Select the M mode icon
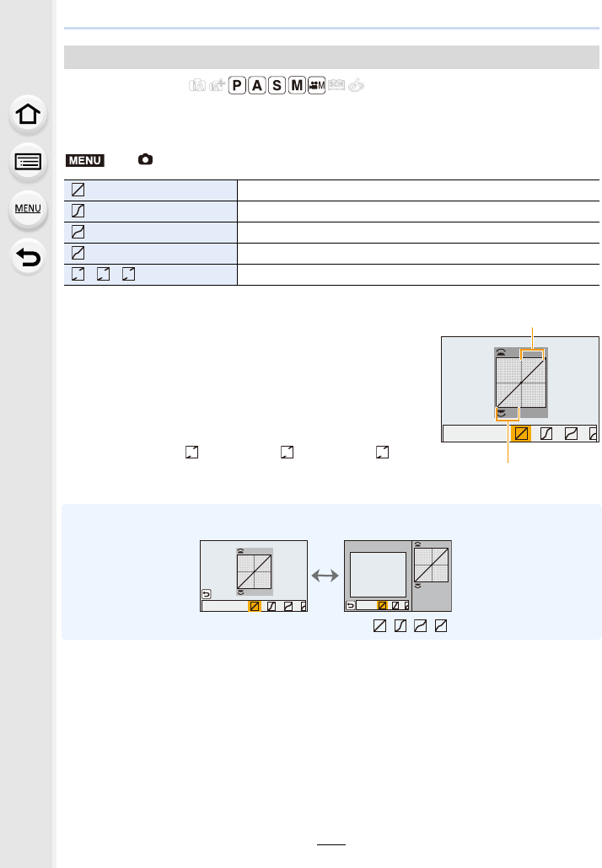Image resolution: width=602 pixels, height=868 pixels. click(x=297, y=85)
